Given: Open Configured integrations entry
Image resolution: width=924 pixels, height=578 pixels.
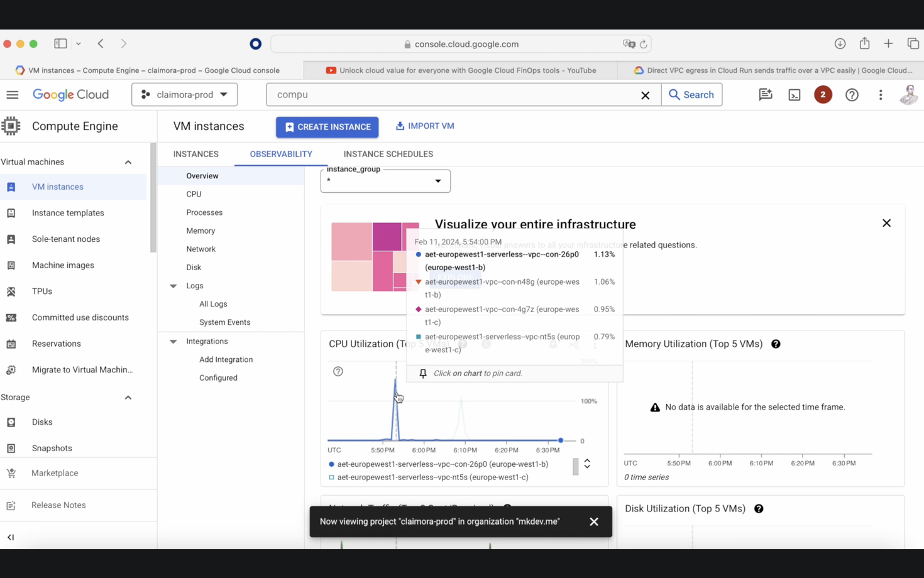Looking at the screenshot, I should coord(218,378).
